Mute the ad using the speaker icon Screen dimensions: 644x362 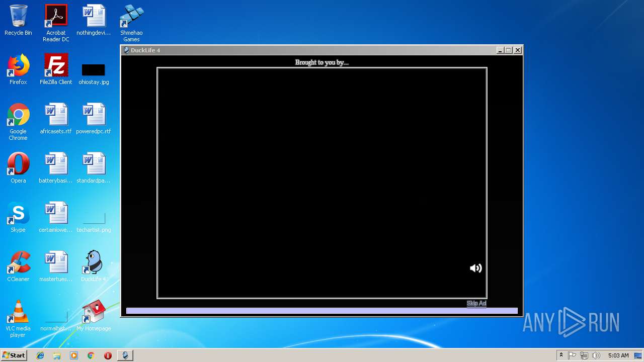(x=475, y=268)
